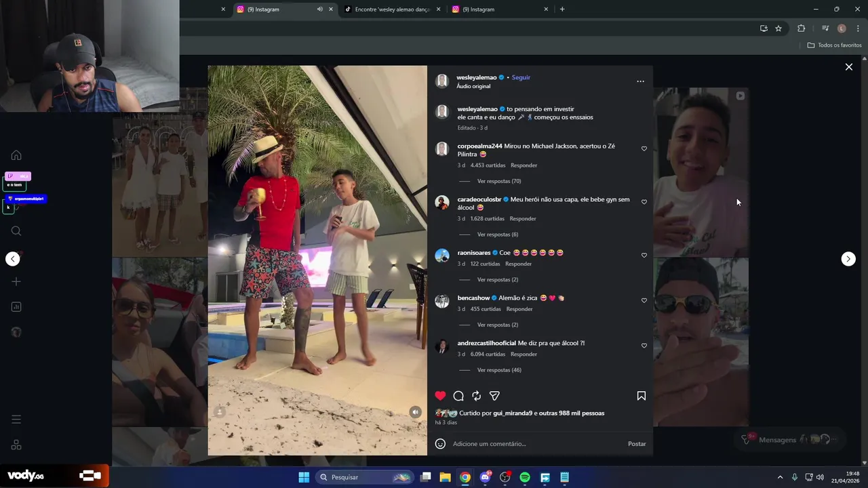Like bencashow's comment
Image resolution: width=868 pixels, height=488 pixels.
[644, 300]
